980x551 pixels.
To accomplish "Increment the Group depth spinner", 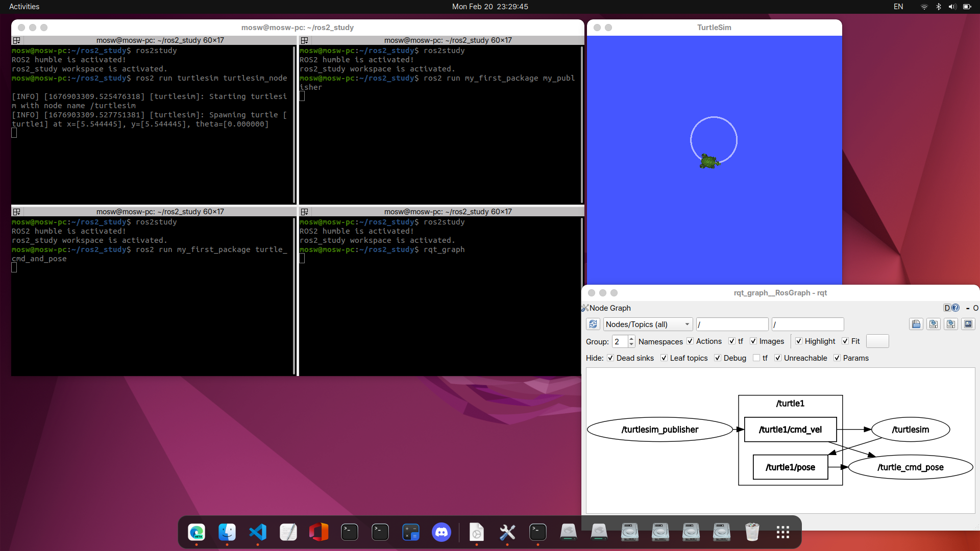I will [631, 338].
